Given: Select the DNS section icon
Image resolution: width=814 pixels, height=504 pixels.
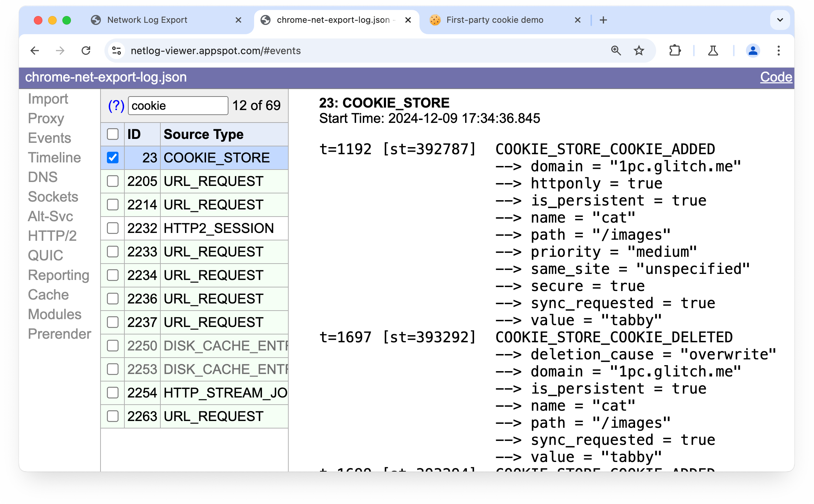Looking at the screenshot, I should [42, 177].
